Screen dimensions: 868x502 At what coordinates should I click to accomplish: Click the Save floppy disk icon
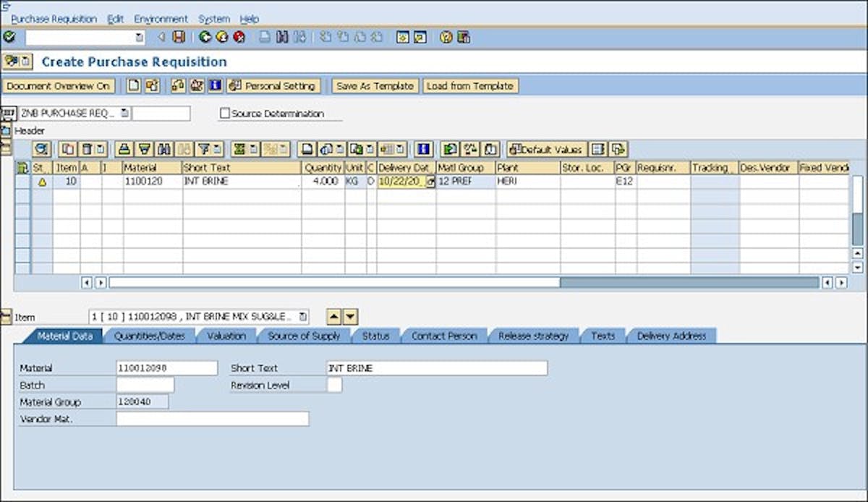(179, 37)
